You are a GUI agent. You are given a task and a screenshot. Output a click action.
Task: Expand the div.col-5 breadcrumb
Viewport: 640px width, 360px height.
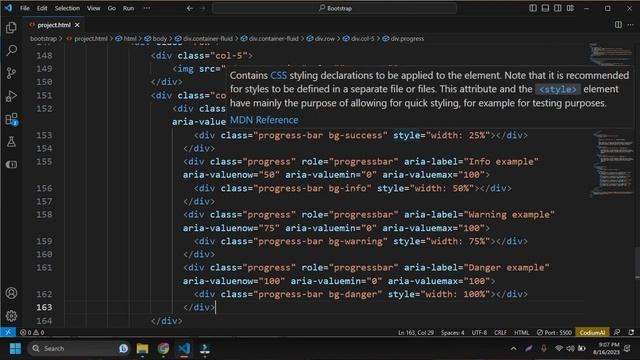tap(362, 39)
